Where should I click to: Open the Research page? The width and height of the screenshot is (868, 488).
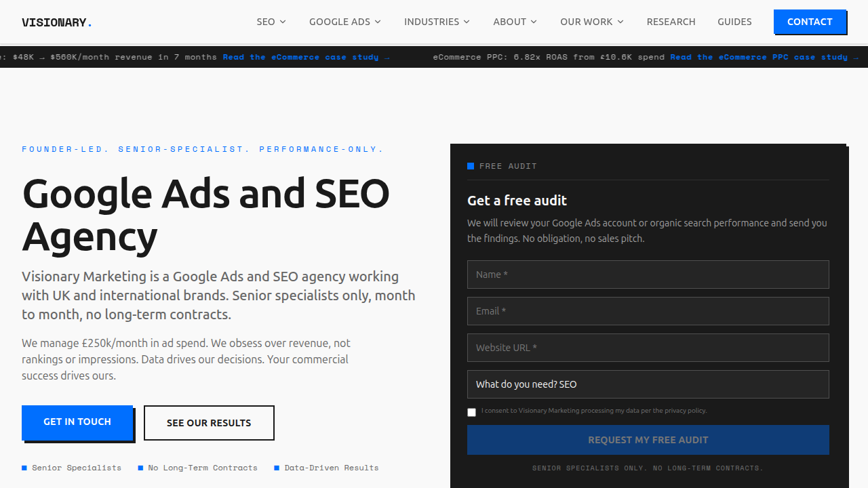coord(671,22)
